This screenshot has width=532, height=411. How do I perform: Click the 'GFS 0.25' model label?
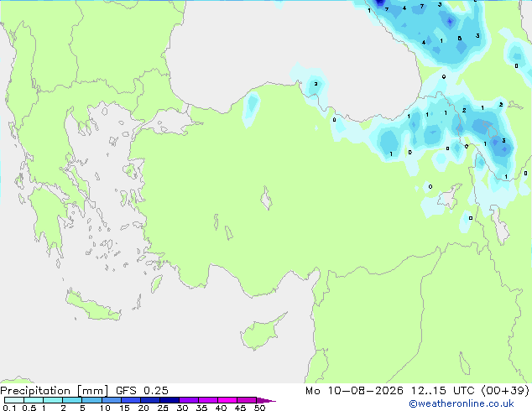(x=142, y=391)
